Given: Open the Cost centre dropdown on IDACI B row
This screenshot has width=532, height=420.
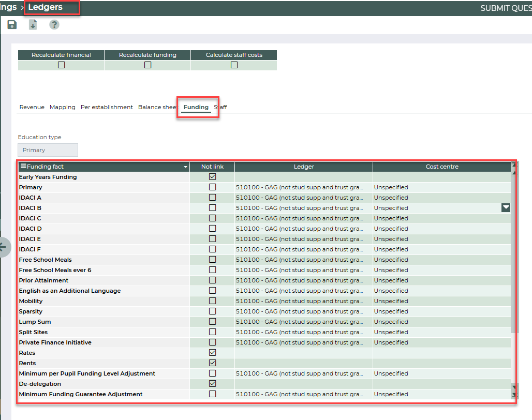Looking at the screenshot, I should click(506, 208).
